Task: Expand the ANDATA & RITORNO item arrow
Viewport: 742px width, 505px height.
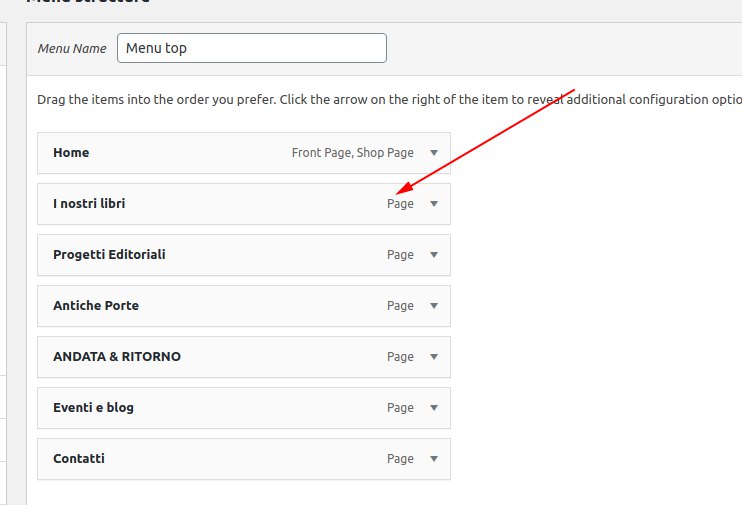Action: (x=434, y=357)
